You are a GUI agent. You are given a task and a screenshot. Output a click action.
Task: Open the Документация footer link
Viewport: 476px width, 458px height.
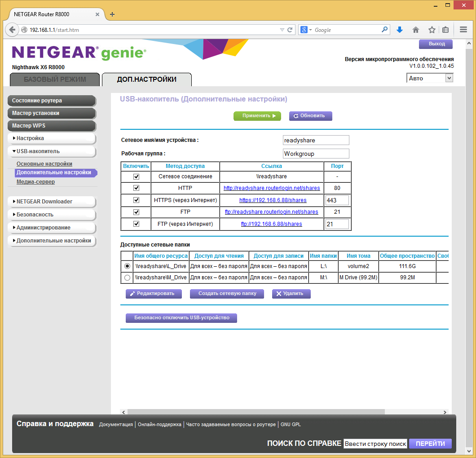tap(116, 425)
